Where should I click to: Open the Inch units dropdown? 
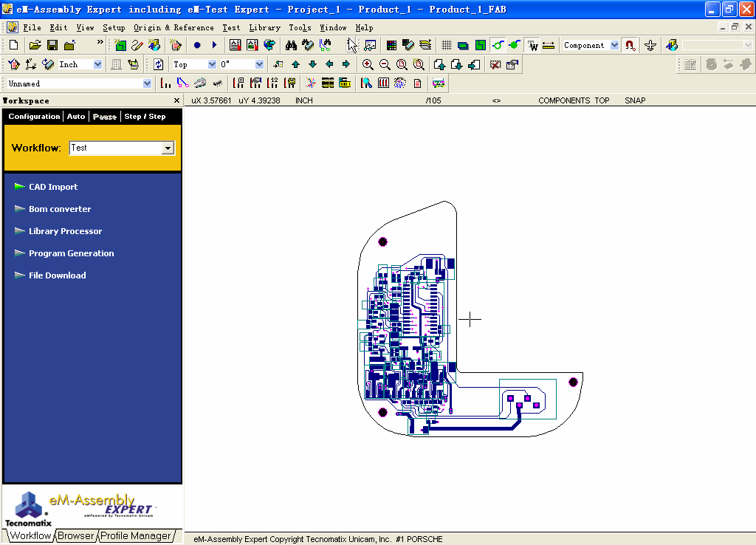coord(98,64)
